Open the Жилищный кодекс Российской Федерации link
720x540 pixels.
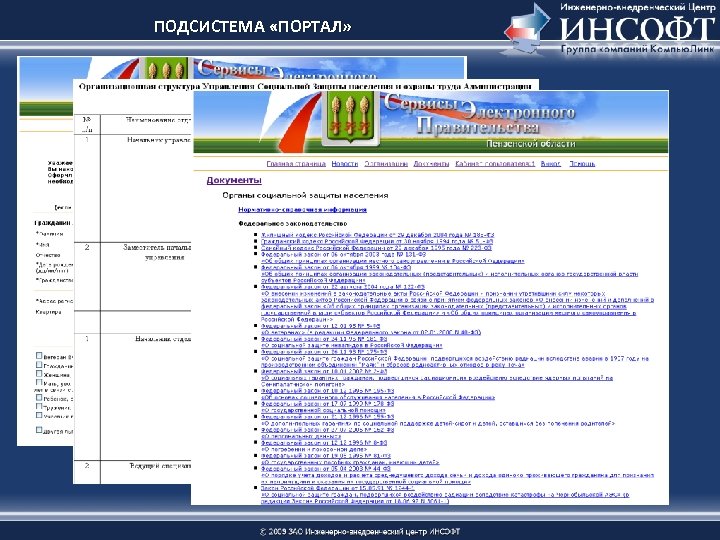pos(377,235)
